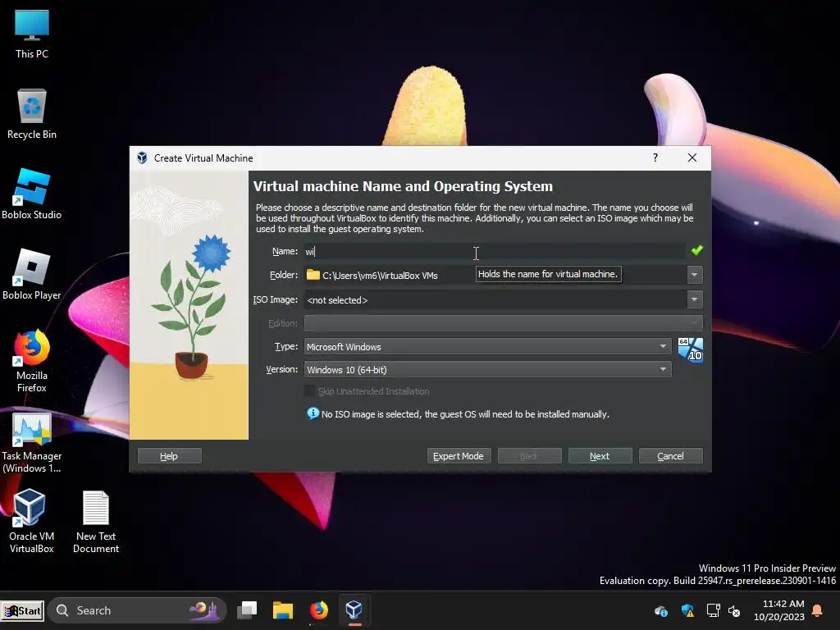Viewport: 840px width, 630px height.
Task: Open the Type dropdown showing Microsoft Windows
Action: 487,347
